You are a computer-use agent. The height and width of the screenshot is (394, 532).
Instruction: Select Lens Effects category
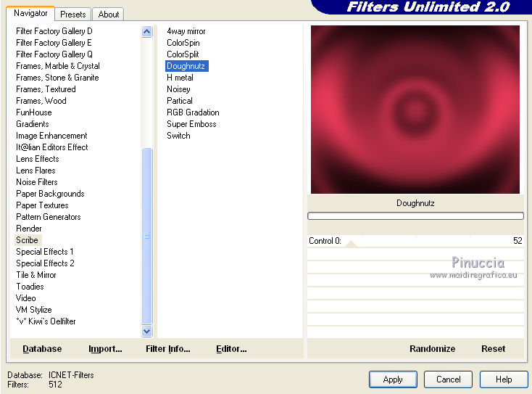click(x=37, y=159)
